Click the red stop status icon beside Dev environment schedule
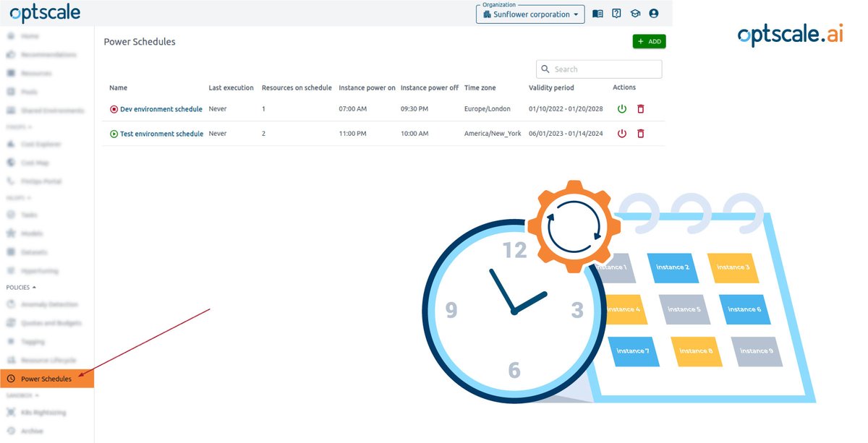The image size is (868, 443). pyautogui.click(x=114, y=109)
